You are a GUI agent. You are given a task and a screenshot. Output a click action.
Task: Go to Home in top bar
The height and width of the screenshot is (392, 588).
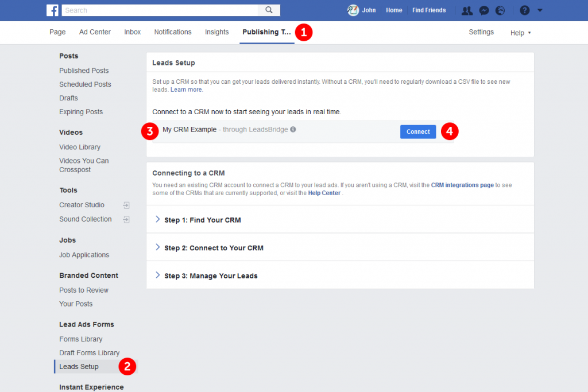(x=394, y=10)
